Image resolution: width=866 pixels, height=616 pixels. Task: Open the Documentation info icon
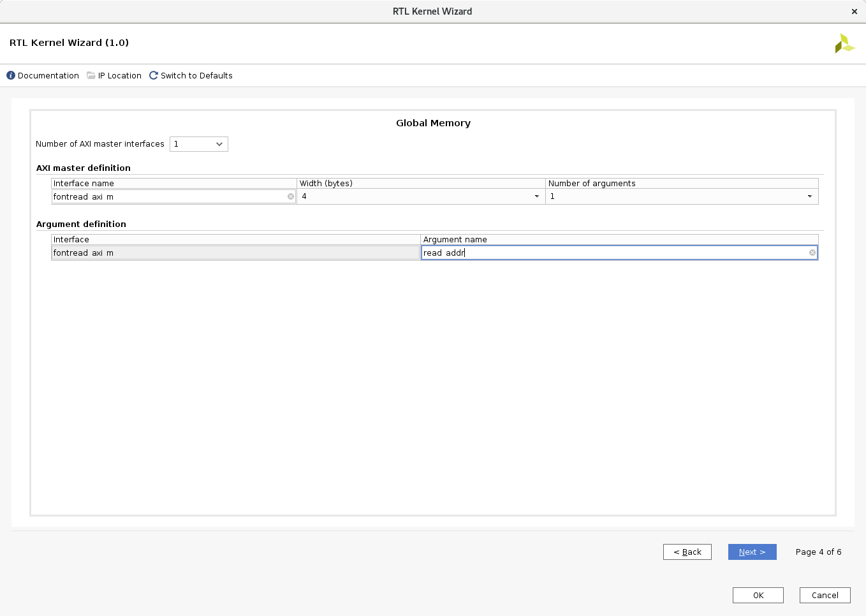click(11, 75)
